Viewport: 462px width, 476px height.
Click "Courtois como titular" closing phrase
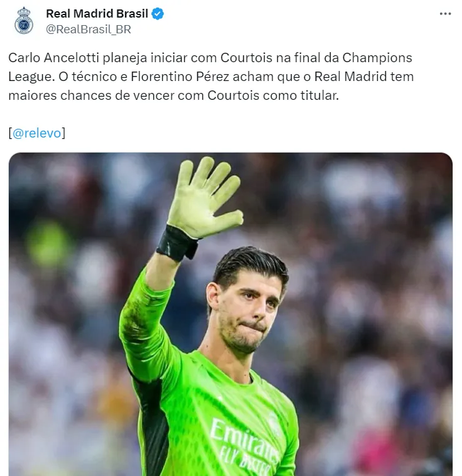[x=273, y=95]
